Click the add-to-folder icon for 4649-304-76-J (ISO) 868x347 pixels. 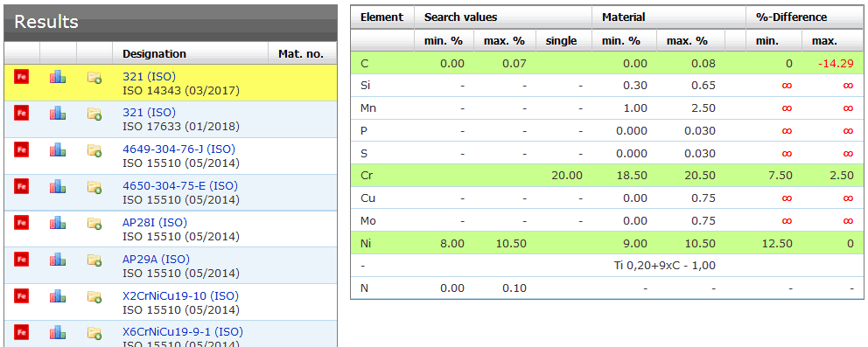click(94, 150)
